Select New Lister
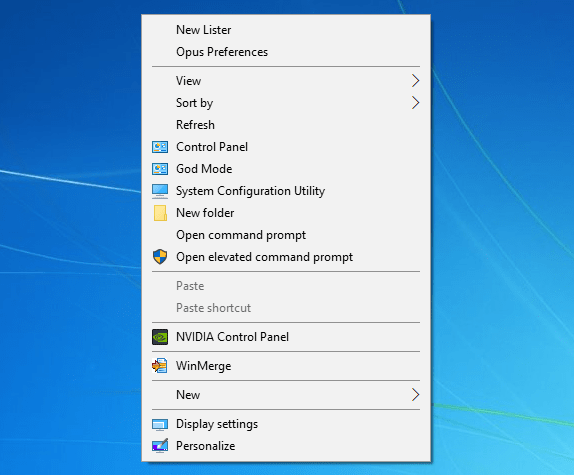 (x=286, y=30)
